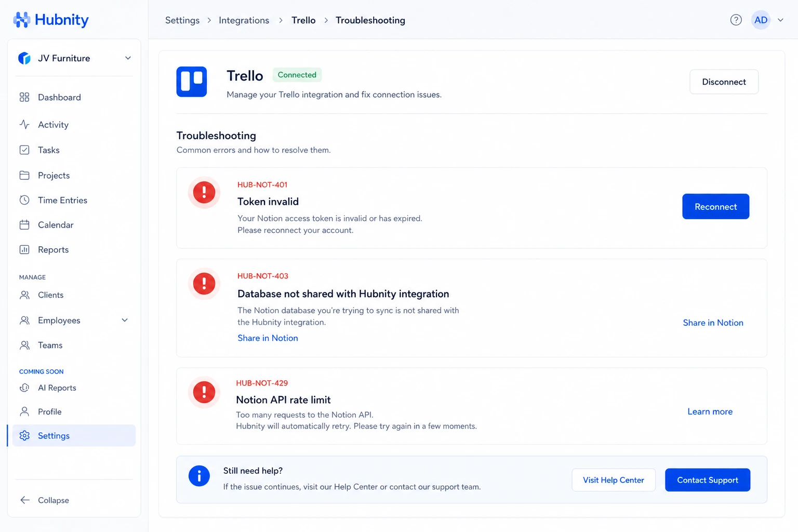Click the JV Furniture workspace icon
798x532 pixels.
[x=24, y=58]
